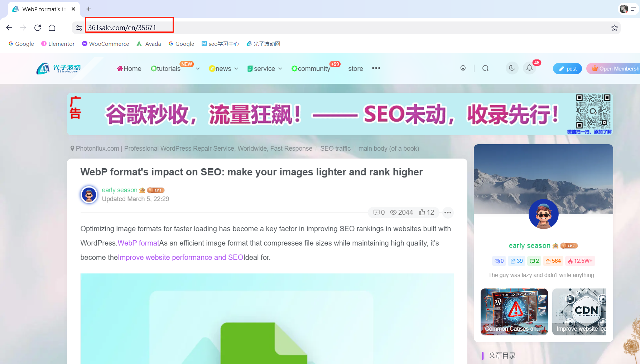
Task: Open site information toggle in address bar
Action: tap(79, 28)
